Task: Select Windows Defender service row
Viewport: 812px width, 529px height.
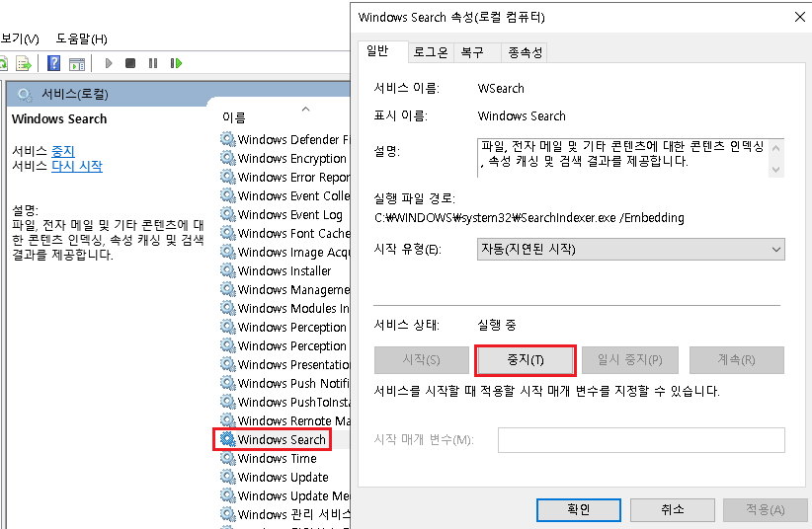Action: coord(284,140)
